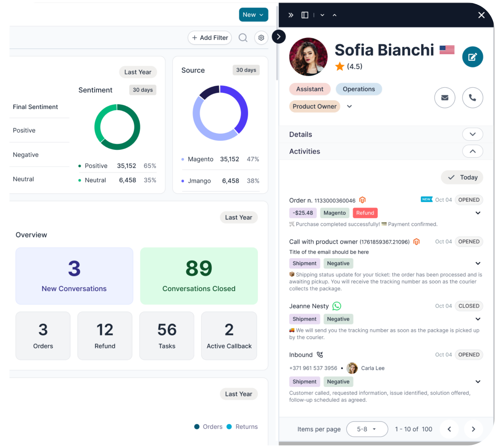Screen dimensions: 504x448
Task: Open the New button dropdown
Action: (254, 15)
